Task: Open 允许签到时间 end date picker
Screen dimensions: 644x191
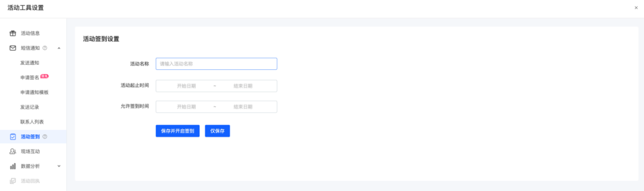Action: click(x=243, y=107)
